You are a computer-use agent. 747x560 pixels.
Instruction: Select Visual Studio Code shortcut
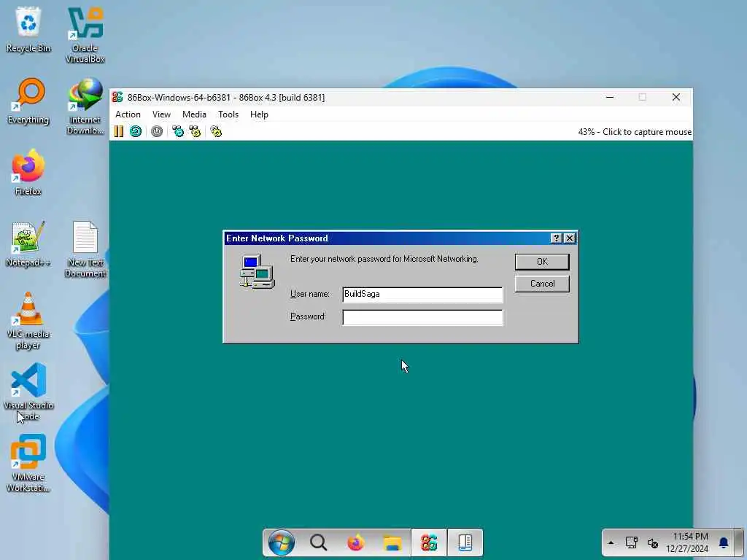pyautogui.click(x=28, y=392)
